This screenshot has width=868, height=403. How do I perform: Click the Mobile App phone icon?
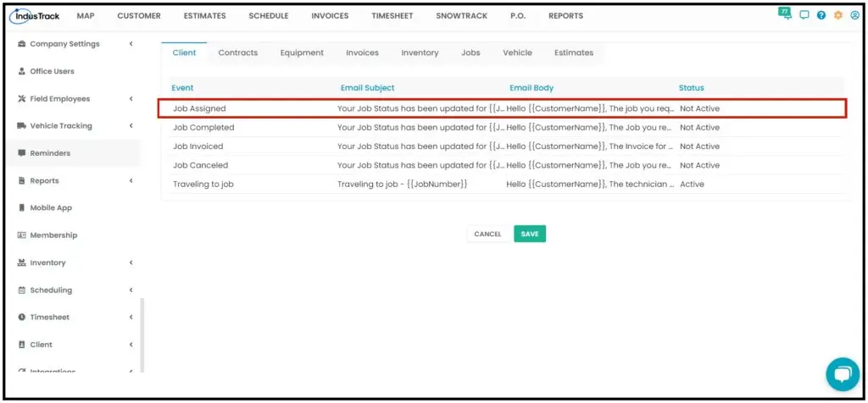[22, 208]
